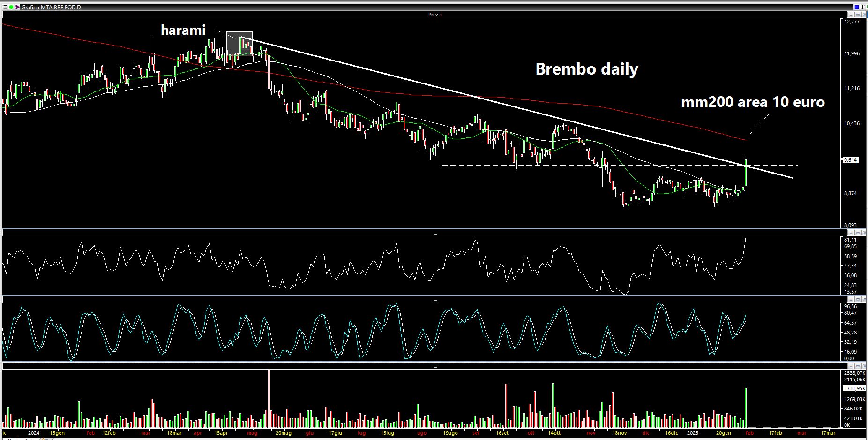The image size is (868, 440).
Task: Click the 15gen date label on time axis
Action: pos(57,433)
